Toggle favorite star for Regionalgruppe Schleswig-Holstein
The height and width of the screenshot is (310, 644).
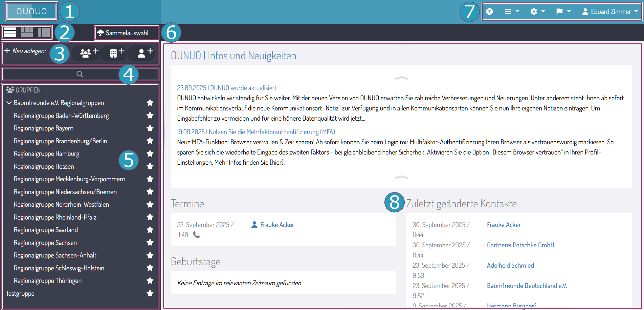click(150, 268)
